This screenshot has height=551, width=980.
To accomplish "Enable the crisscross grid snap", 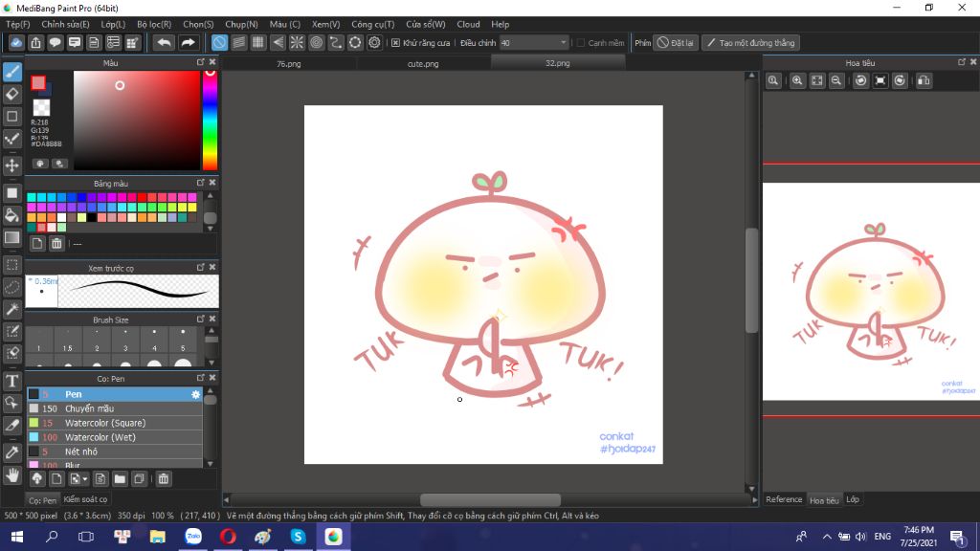I will [258, 42].
